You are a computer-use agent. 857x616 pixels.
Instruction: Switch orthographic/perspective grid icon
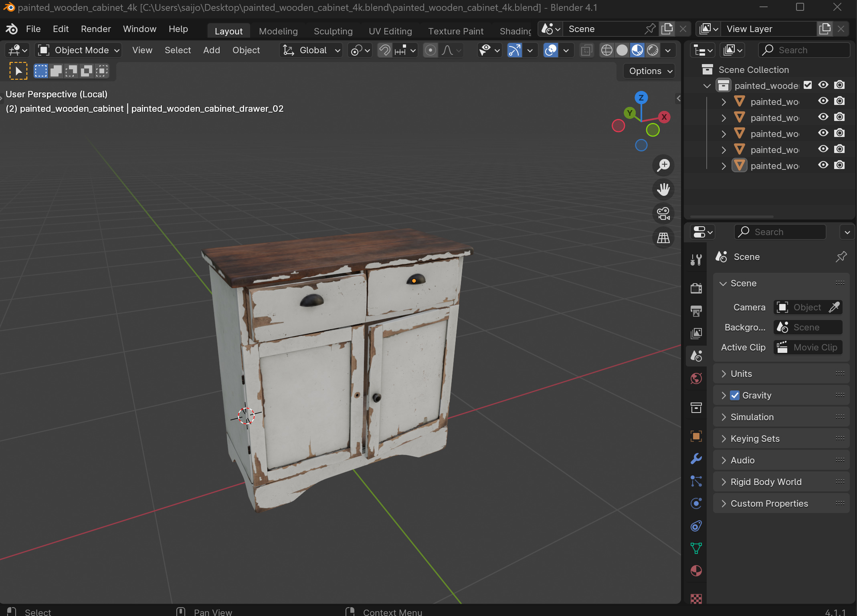pos(663,238)
